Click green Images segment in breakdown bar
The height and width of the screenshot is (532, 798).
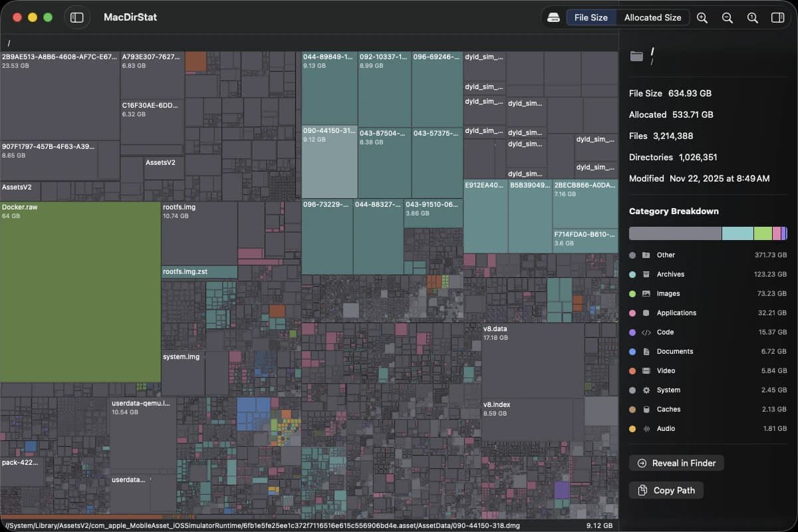[763, 233]
